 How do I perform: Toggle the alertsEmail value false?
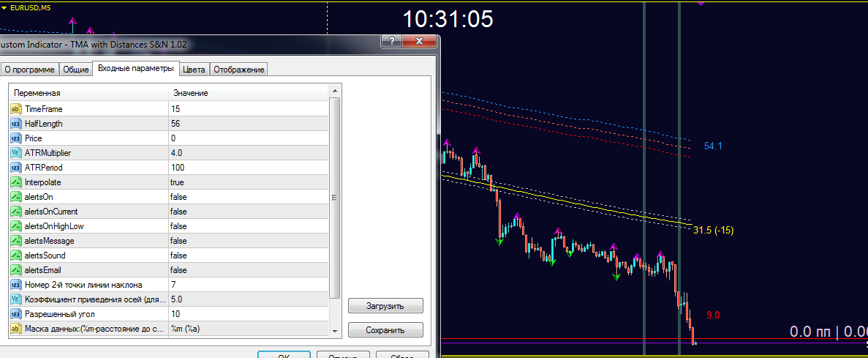249,270
